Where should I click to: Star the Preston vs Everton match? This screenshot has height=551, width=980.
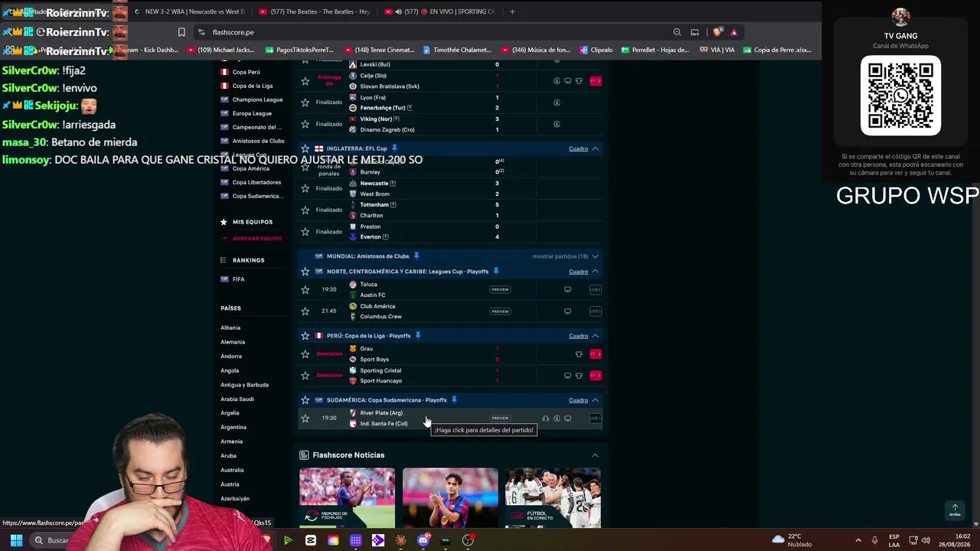coord(305,231)
